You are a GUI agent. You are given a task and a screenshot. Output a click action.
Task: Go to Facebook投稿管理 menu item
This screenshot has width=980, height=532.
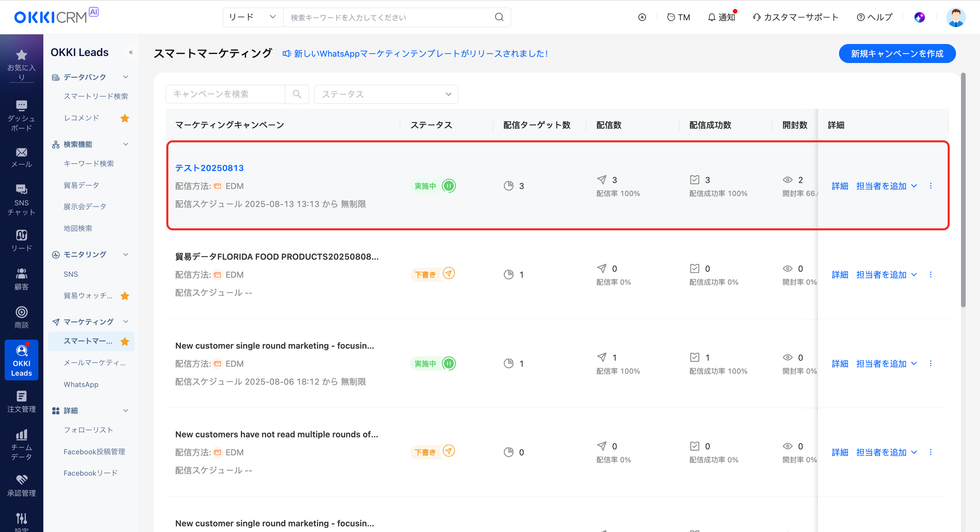coord(94,451)
